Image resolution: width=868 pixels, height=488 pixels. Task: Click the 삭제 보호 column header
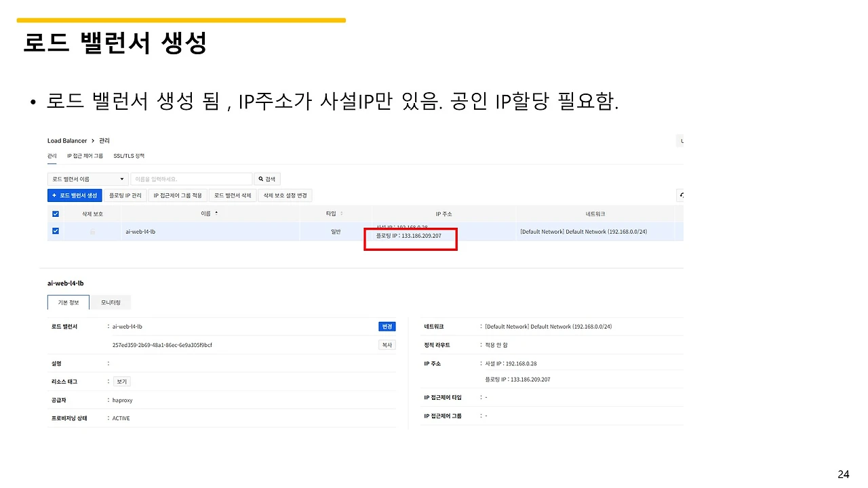point(92,213)
